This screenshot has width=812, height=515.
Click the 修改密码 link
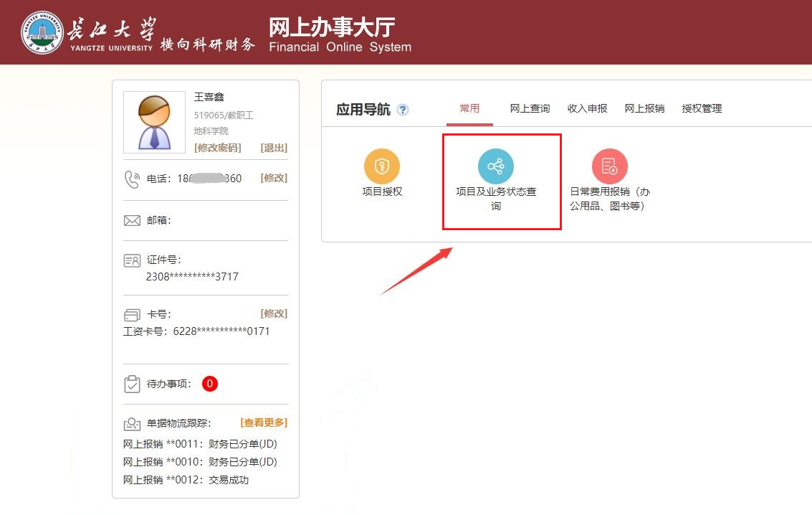coord(218,148)
